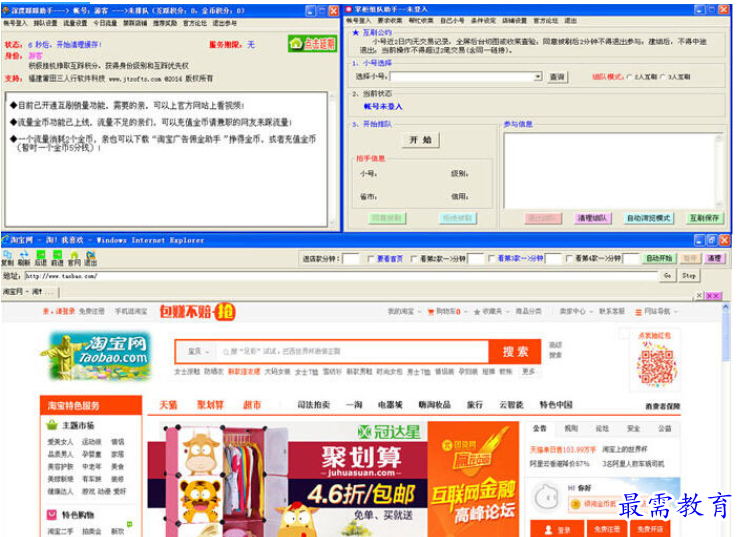Check the 看第2款 checkbox
The height and width of the screenshot is (537, 740).
[414, 259]
